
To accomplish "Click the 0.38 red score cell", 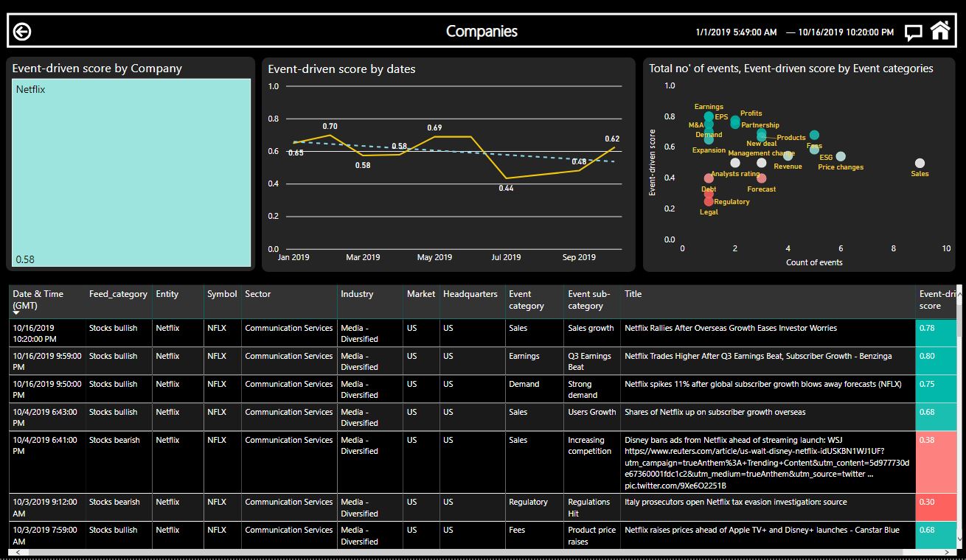I will pyautogui.click(x=936, y=463).
